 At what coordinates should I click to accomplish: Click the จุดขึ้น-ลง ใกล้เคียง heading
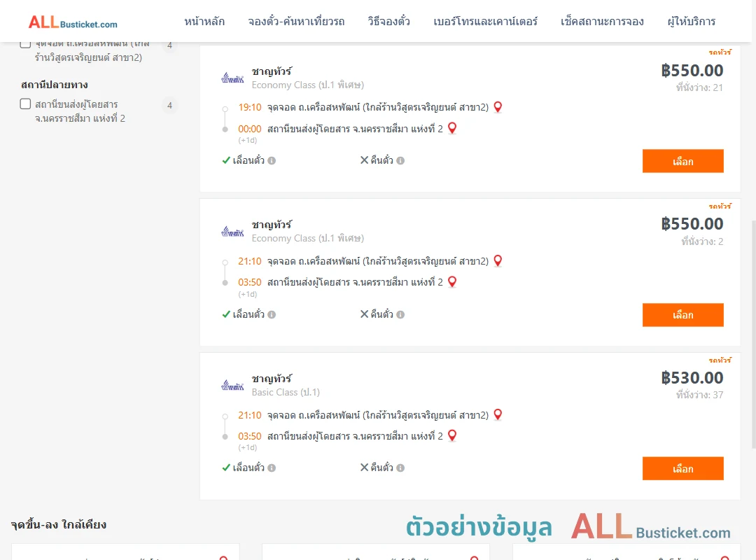(59, 525)
